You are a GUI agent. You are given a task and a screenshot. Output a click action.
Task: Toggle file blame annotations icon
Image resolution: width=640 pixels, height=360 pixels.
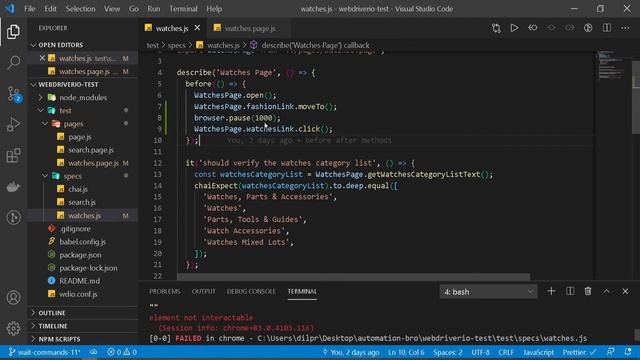coord(588,28)
